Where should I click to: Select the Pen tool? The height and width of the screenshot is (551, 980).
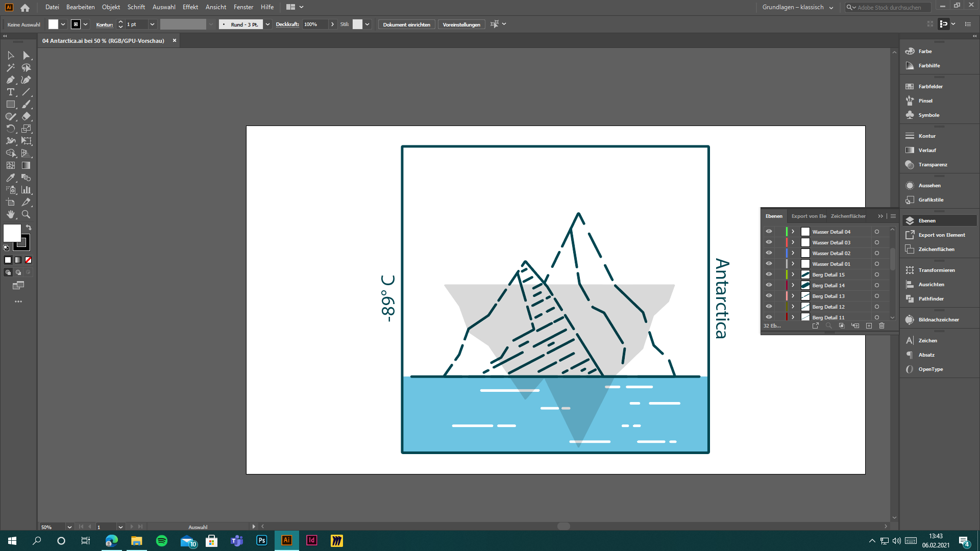coord(11,80)
